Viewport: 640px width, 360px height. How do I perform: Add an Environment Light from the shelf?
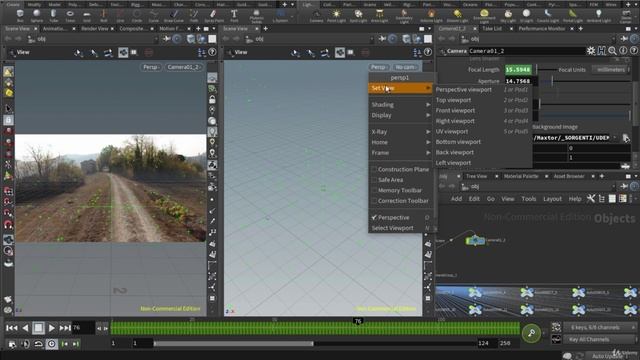tap(484, 16)
